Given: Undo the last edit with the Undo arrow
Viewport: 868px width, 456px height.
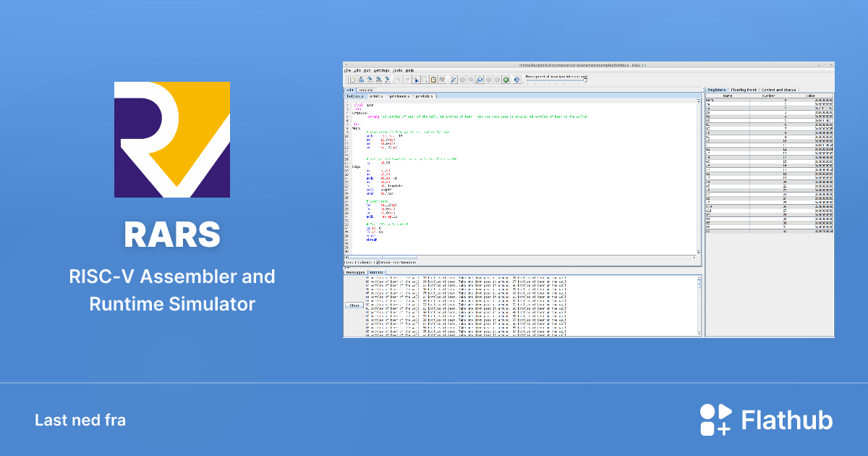Looking at the screenshot, I should point(398,79).
